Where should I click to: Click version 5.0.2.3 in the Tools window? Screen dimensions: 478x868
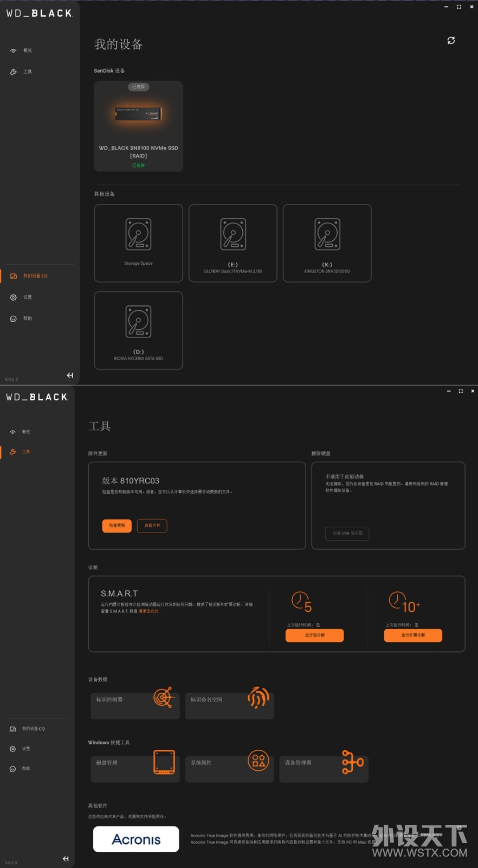(11, 863)
